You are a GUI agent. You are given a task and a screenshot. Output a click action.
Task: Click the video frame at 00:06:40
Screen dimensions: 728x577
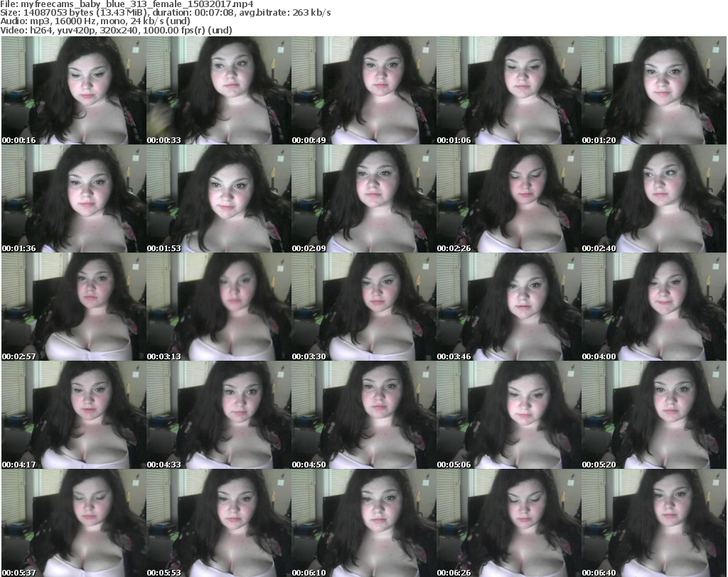[x=654, y=523]
